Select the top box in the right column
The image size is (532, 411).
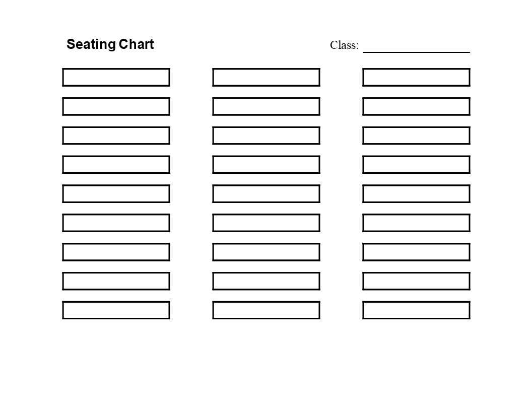pyautogui.click(x=416, y=78)
